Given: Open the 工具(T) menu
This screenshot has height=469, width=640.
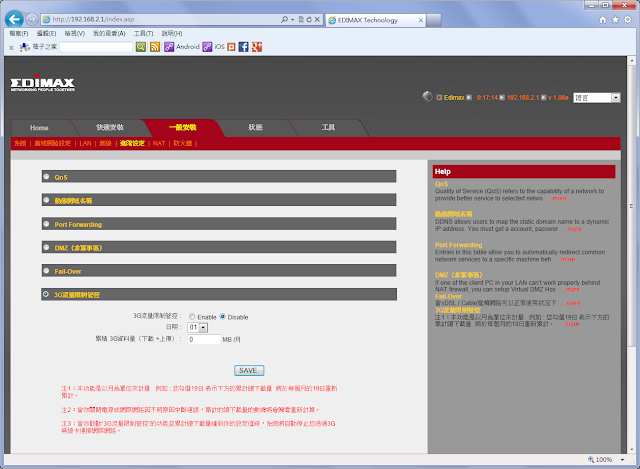Looking at the screenshot, I should coord(143,33).
